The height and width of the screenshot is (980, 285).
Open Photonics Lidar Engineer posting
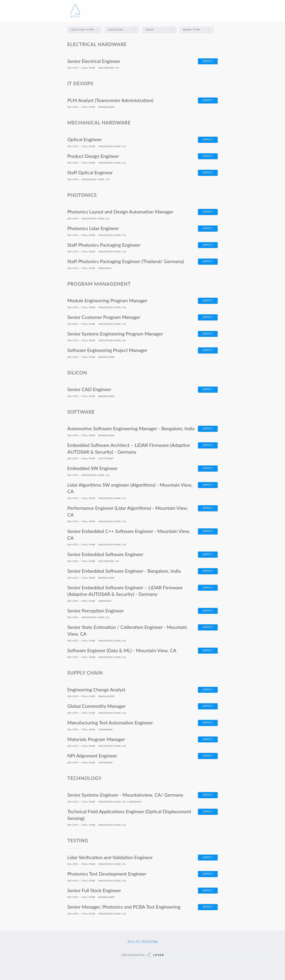[x=93, y=228]
